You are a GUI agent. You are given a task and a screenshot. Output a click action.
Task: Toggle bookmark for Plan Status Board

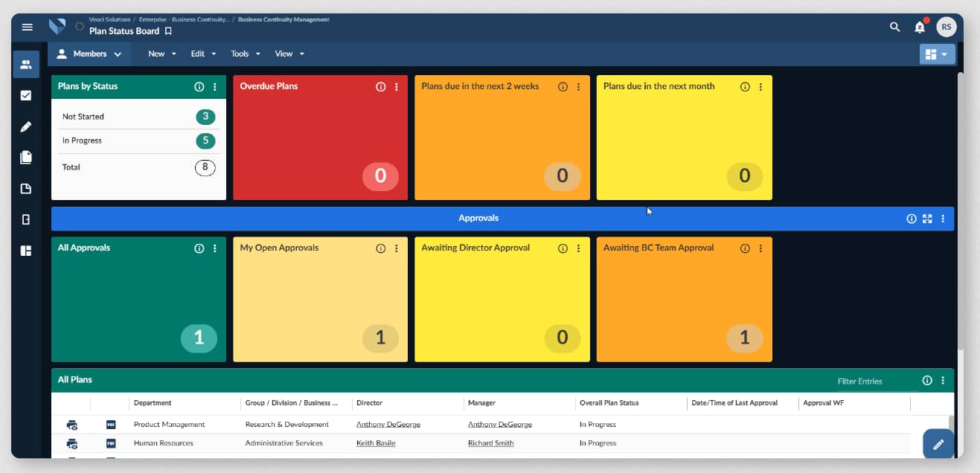(168, 31)
